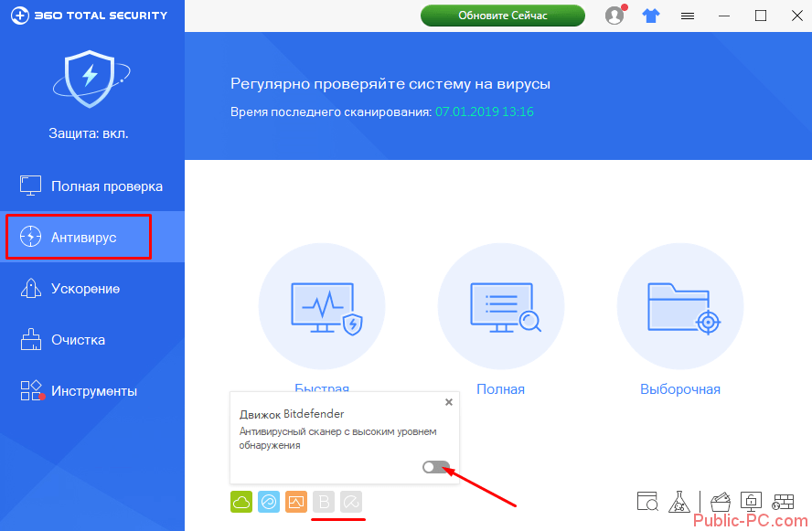Screen dimensions: 812x531
Task: Open the theme shirt icon
Action: point(651,16)
